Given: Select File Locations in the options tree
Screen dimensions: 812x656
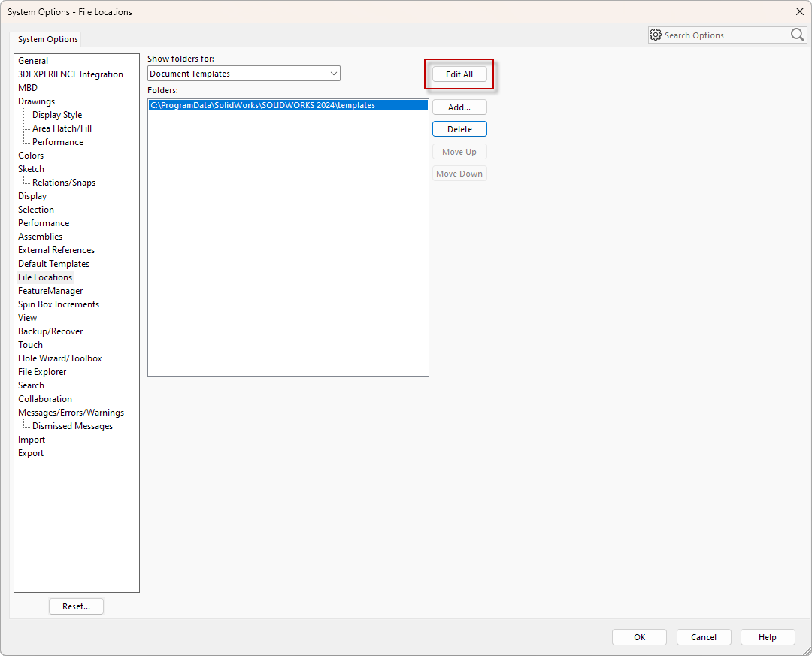Looking at the screenshot, I should point(44,277).
